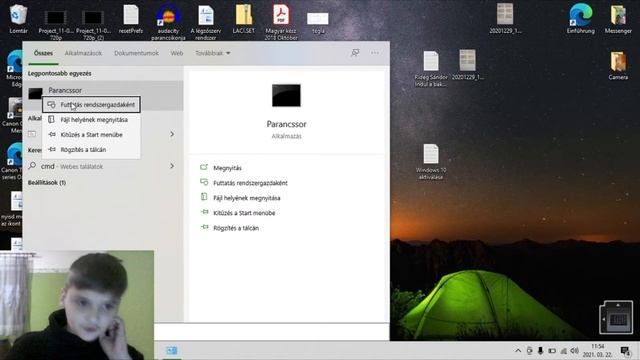This screenshot has height=360, width=640.
Task: Open the Windows 10 aktiválása file
Action: coord(431,162)
